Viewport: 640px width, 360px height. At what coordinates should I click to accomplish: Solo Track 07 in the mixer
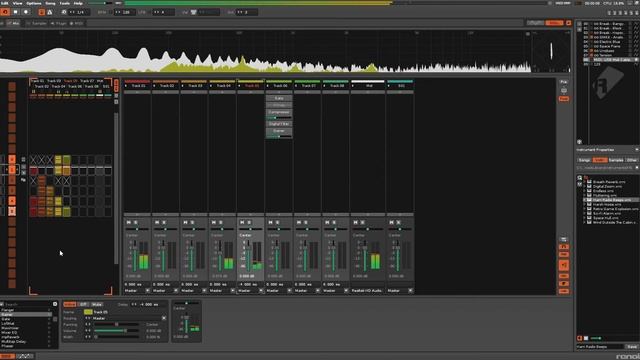[306, 222]
